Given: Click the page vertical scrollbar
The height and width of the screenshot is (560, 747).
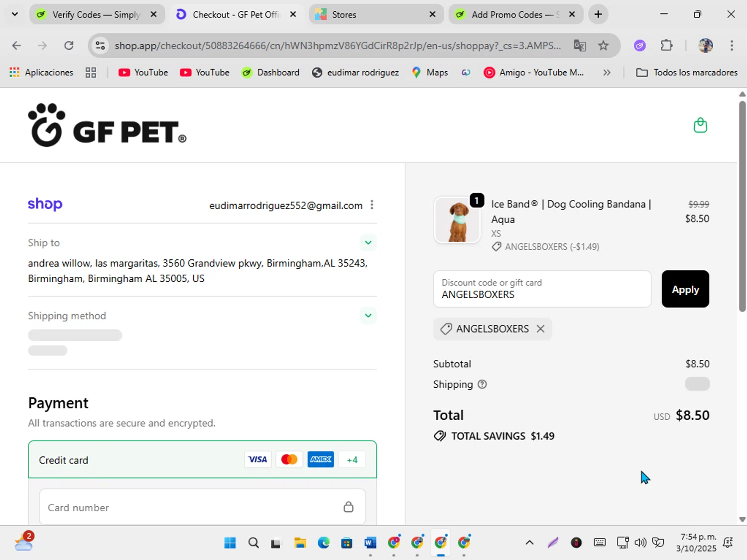Looking at the screenshot, I should click(742, 207).
